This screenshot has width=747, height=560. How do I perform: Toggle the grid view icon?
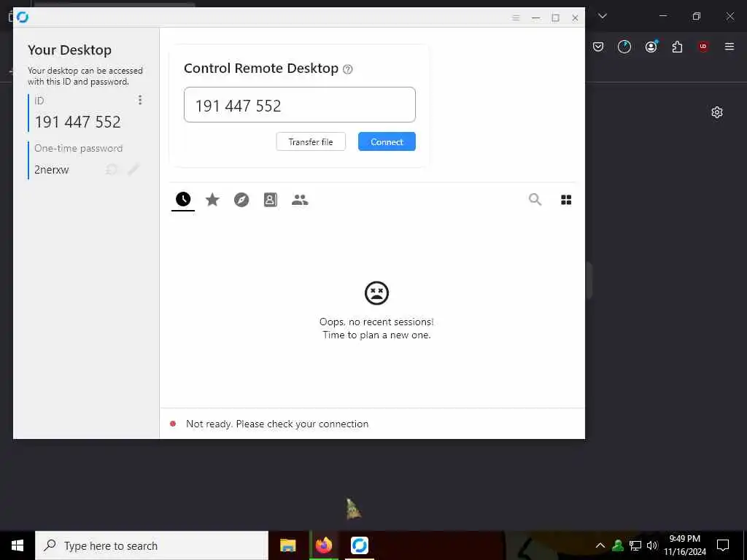coord(566,200)
